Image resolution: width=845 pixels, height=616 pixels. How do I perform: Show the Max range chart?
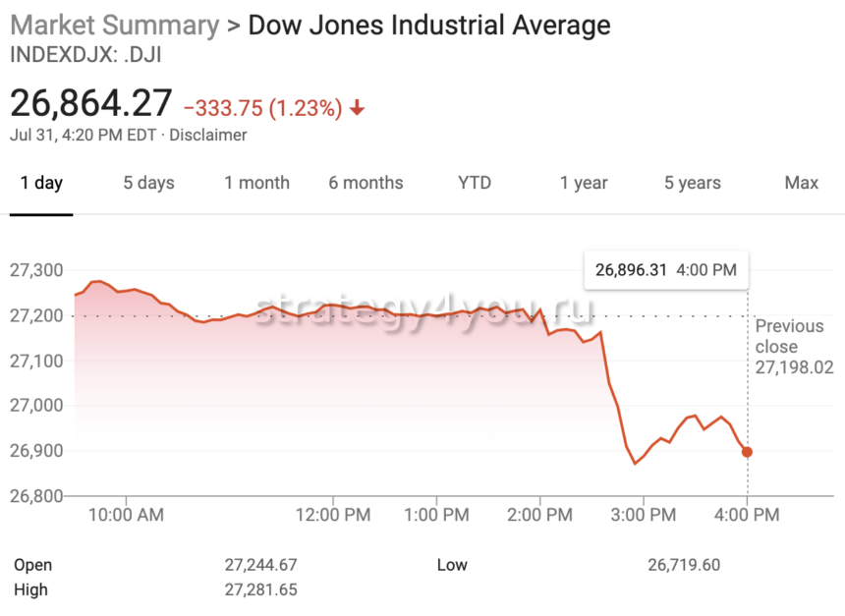click(802, 183)
